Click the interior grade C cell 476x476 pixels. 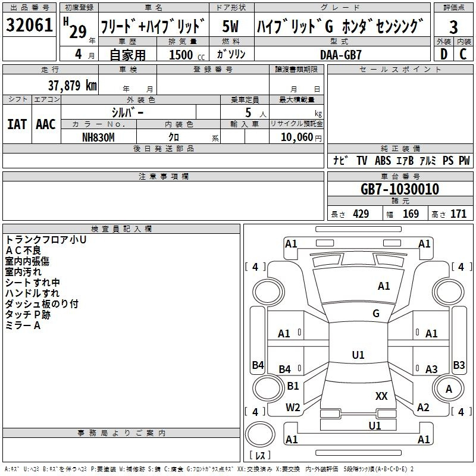(x=464, y=54)
